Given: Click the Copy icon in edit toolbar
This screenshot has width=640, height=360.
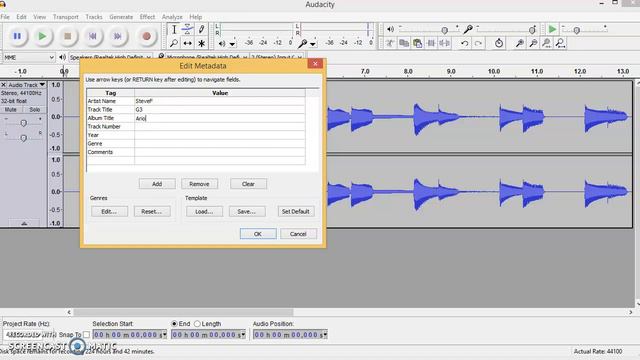Looking at the screenshot, I should click(404, 43).
